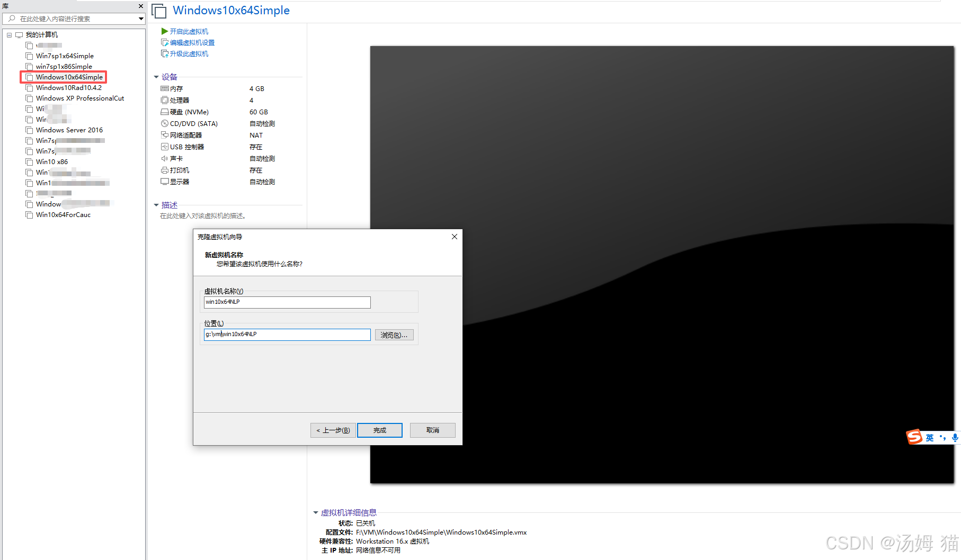
Task: Click the CD/DVD (SATA) device icon
Action: [x=165, y=123]
